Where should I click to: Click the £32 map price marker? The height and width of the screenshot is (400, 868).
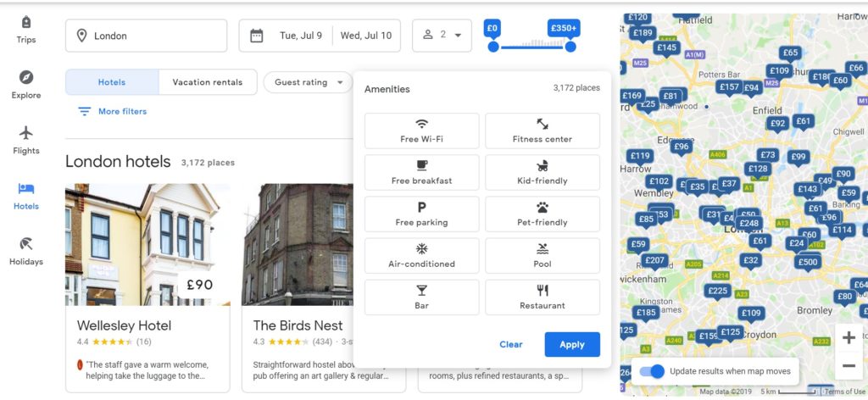[x=751, y=260]
